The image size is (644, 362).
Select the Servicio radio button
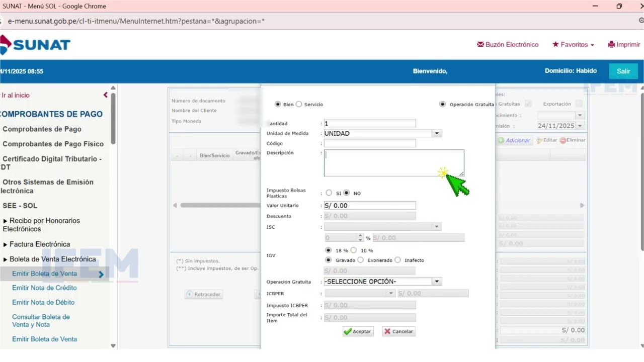299,104
